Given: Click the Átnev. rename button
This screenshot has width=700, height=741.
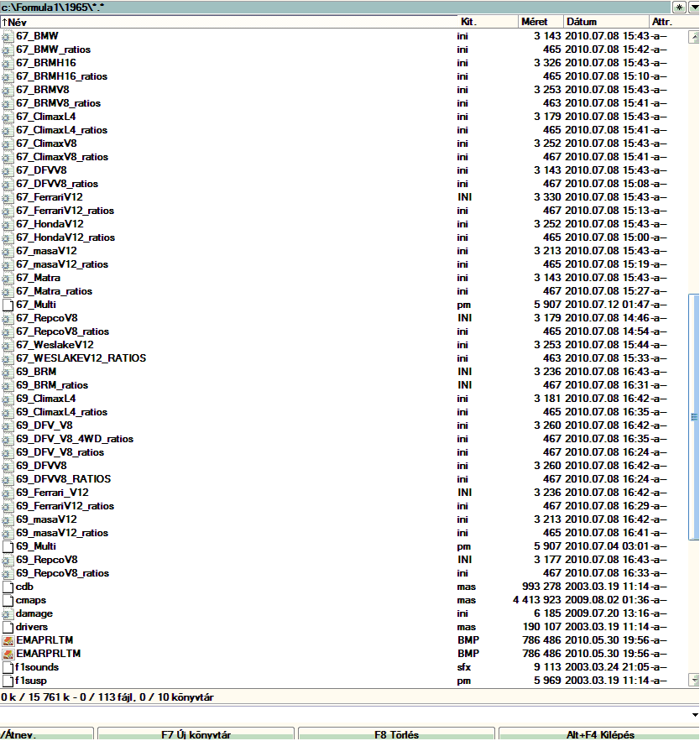Looking at the screenshot, I should pyautogui.click(x=46, y=734).
